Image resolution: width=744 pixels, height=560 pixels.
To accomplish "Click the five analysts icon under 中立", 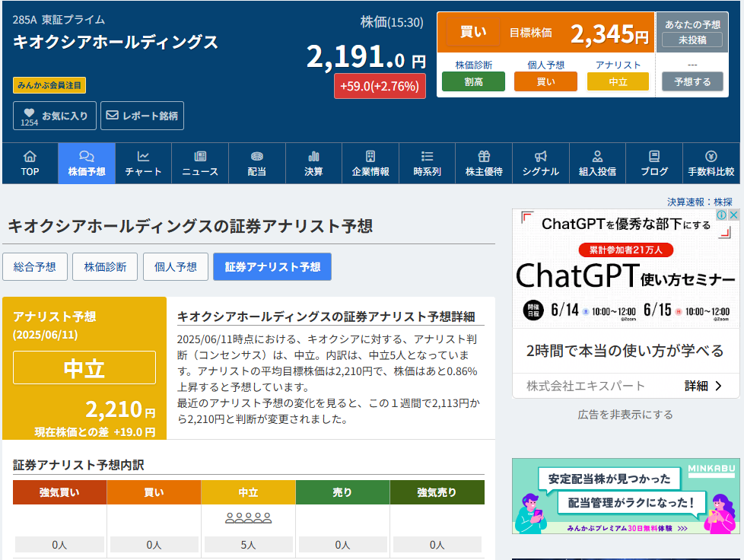I will point(248,517).
